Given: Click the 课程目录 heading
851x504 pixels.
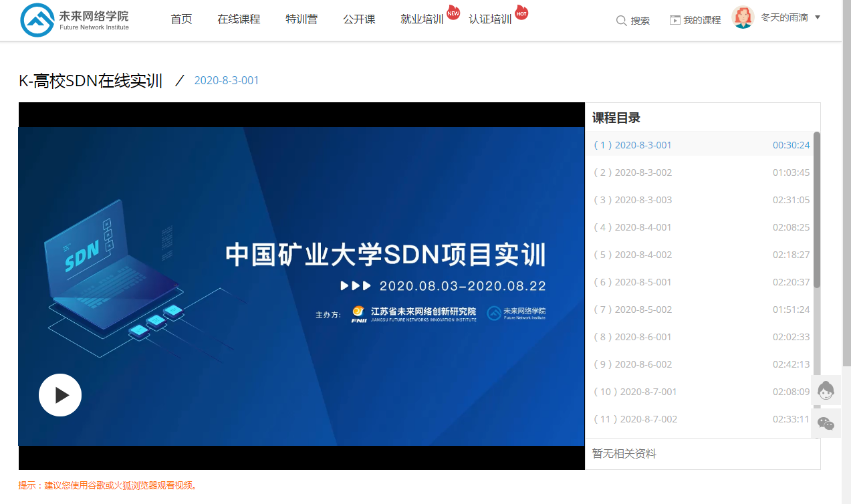Looking at the screenshot, I should click(x=616, y=118).
